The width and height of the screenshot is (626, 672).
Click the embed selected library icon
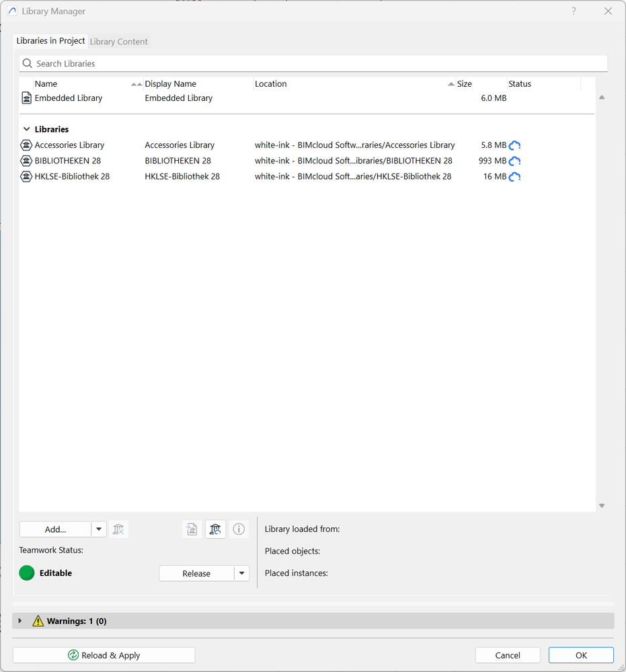[x=192, y=529]
